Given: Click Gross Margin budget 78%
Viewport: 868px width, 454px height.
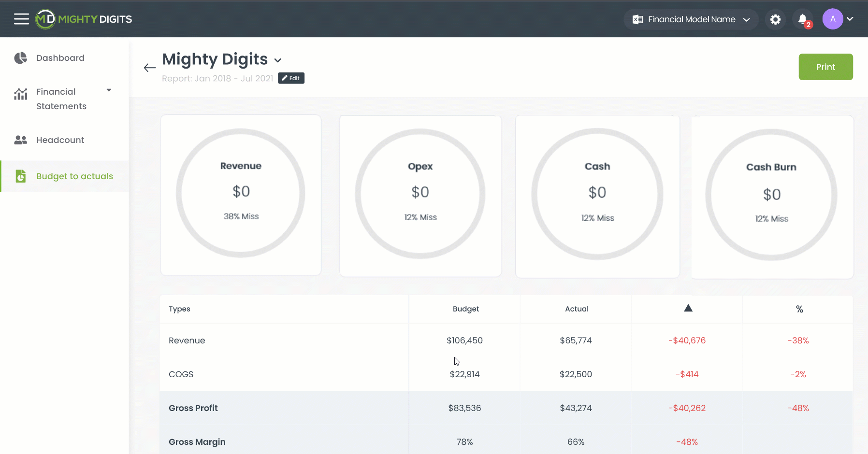Looking at the screenshot, I should 464,442.
